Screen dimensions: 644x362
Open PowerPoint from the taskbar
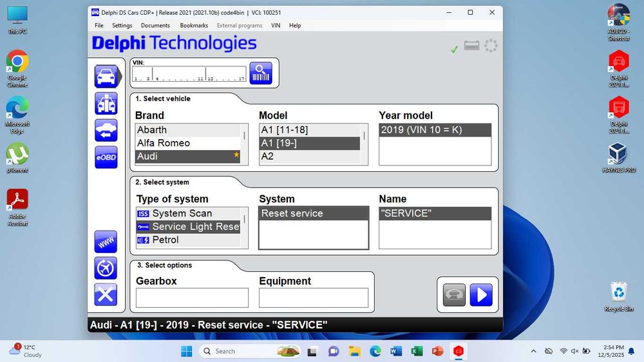(x=437, y=351)
